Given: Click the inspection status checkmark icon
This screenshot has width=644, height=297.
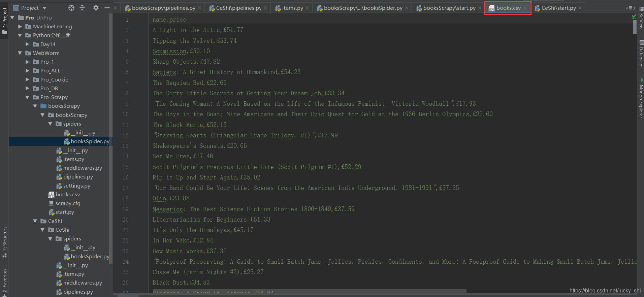Looking at the screenshot, I should click(x=634, y=16).
